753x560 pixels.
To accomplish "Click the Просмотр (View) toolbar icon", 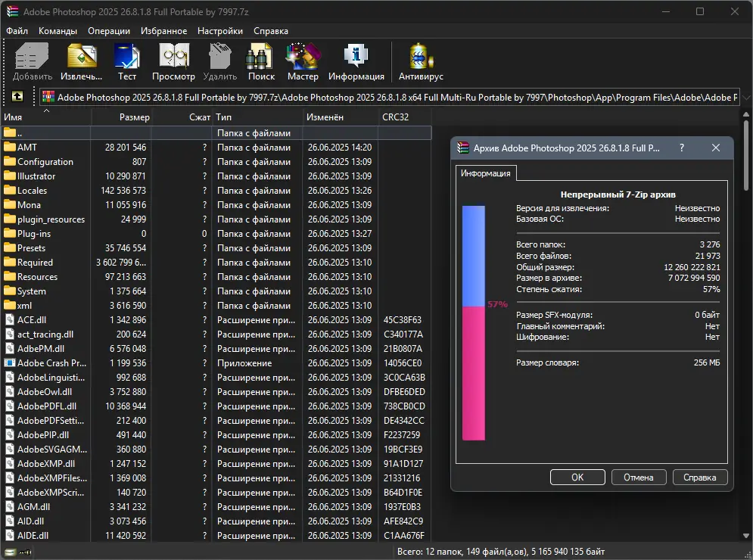I will tap(173, 61).
